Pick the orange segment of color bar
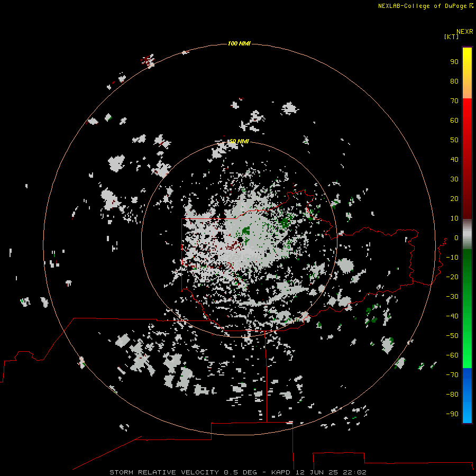Screen dimensions: 476x476 click(467, 89)
